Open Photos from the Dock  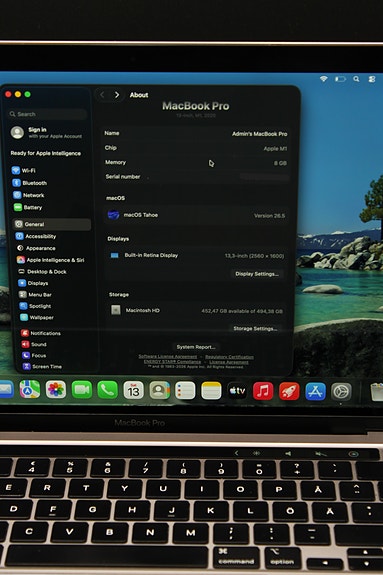click(56, 390)
